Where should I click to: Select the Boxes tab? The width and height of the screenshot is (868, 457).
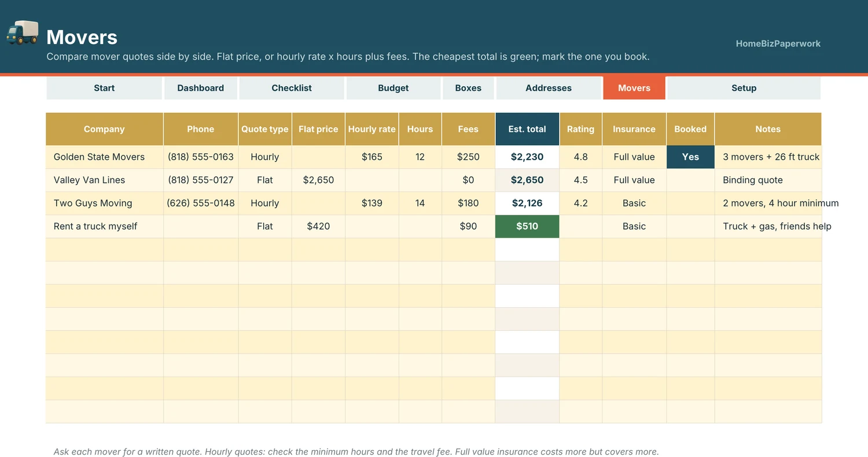point(468,88)
